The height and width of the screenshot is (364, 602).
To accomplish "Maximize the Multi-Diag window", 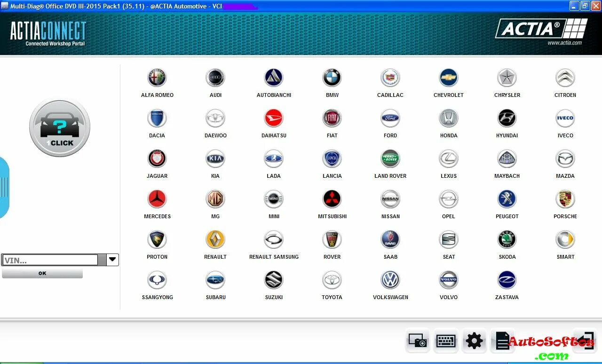I will (x=585, y=6).
